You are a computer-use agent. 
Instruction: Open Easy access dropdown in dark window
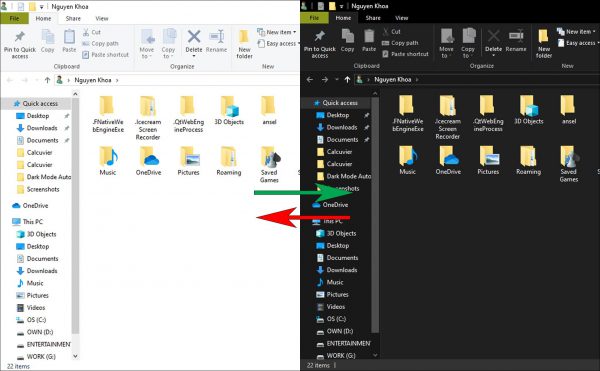pos(578,43)
